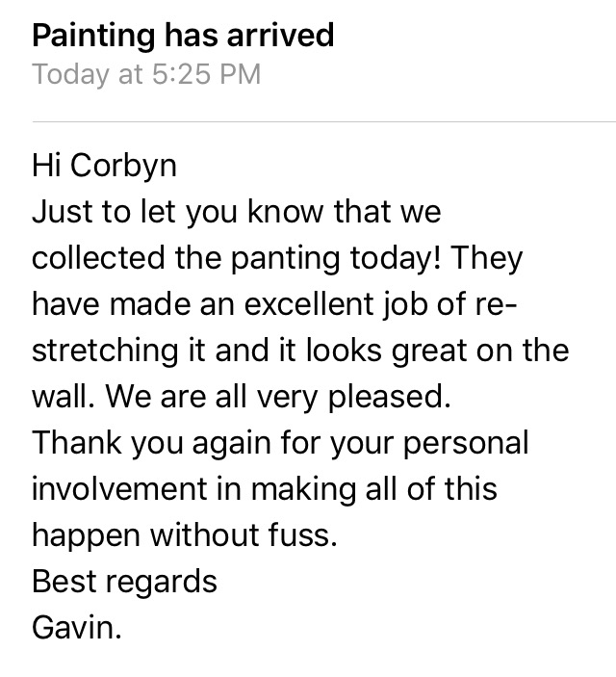Click the words 'Thank you again'
This screenshot has width=616, height=677.
[x=151, y=443]
